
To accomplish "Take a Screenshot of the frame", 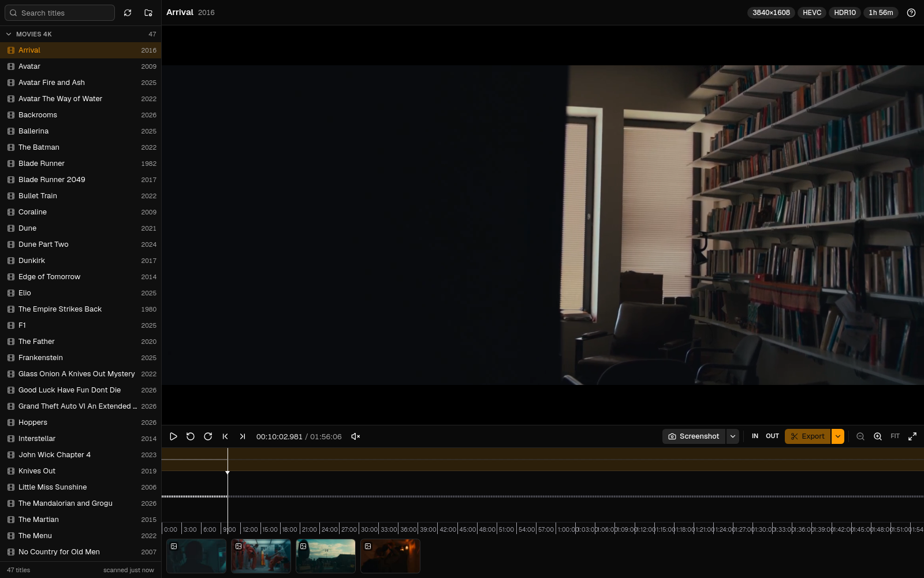I will (x=694, y=436).
